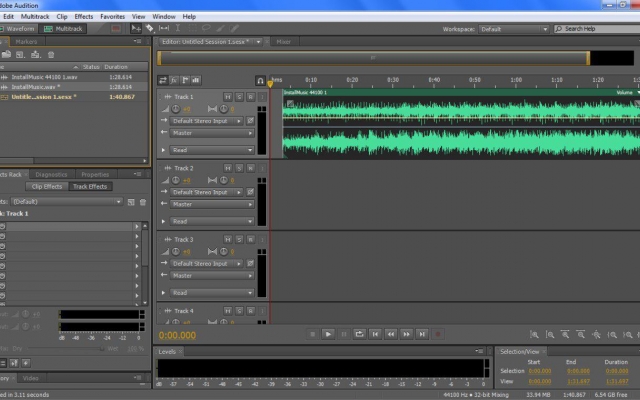This screenshot has width=640, height=400.
Task: Open Track 1 Read automation mode dropdown
Action: 212,150
